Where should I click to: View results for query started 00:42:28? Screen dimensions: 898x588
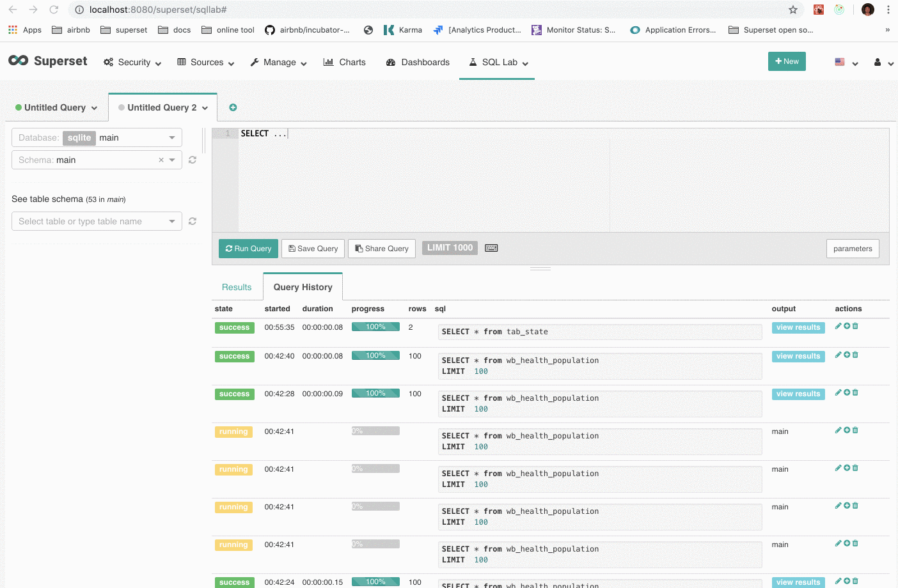pos(798,394)
